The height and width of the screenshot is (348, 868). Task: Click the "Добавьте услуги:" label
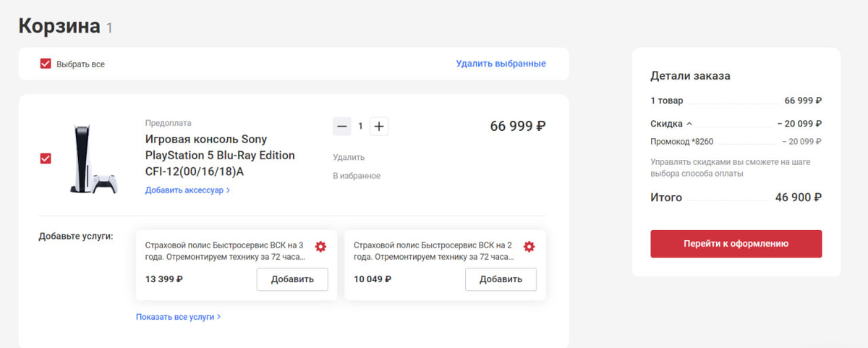pos(76,237)
